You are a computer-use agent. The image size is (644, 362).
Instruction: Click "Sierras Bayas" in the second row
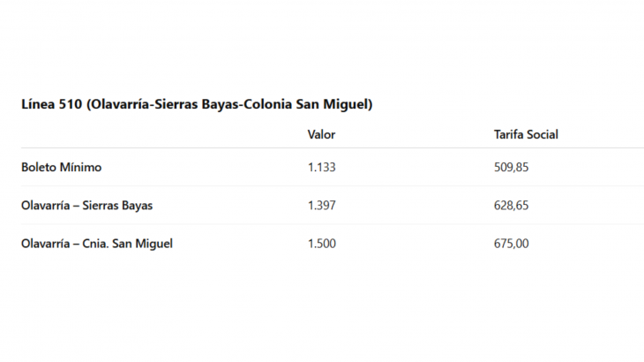pyautogui.click(x=117, y=206)
